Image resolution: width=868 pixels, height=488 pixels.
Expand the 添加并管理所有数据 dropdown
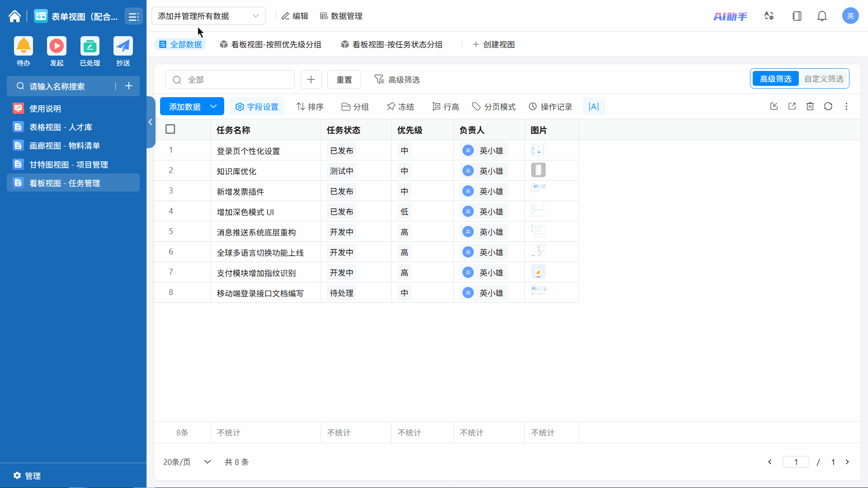(208, 16)
